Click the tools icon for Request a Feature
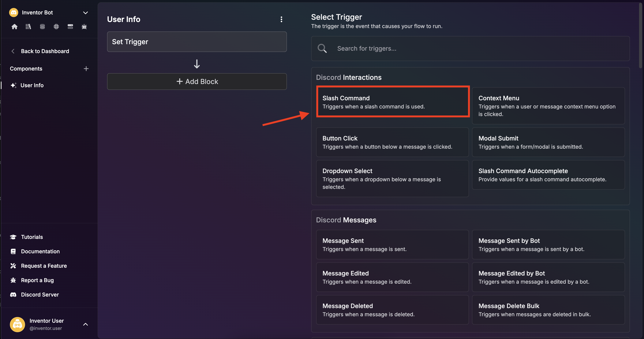 point(13,266)
